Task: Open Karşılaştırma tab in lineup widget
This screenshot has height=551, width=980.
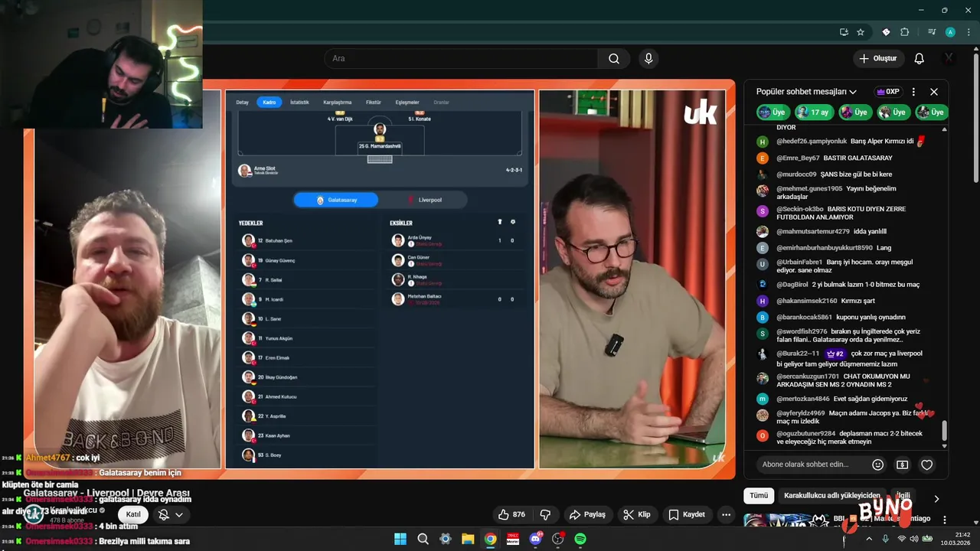Action: [x=337, y=102]
